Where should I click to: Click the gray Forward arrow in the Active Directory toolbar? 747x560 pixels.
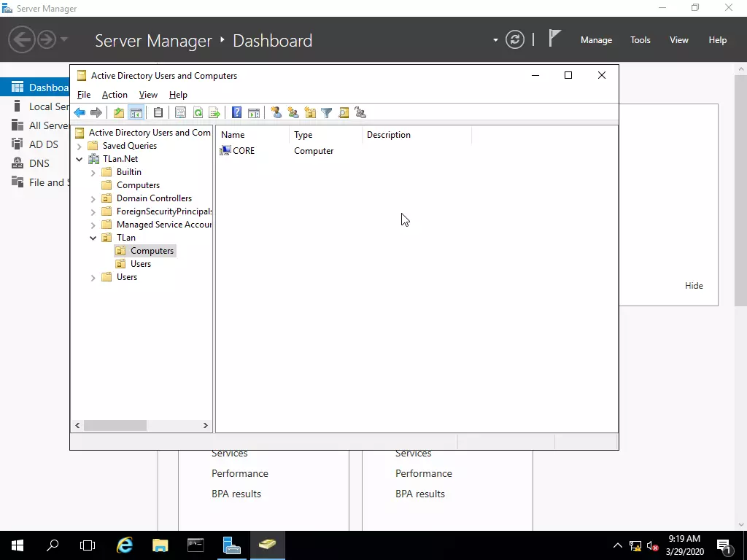96,113
